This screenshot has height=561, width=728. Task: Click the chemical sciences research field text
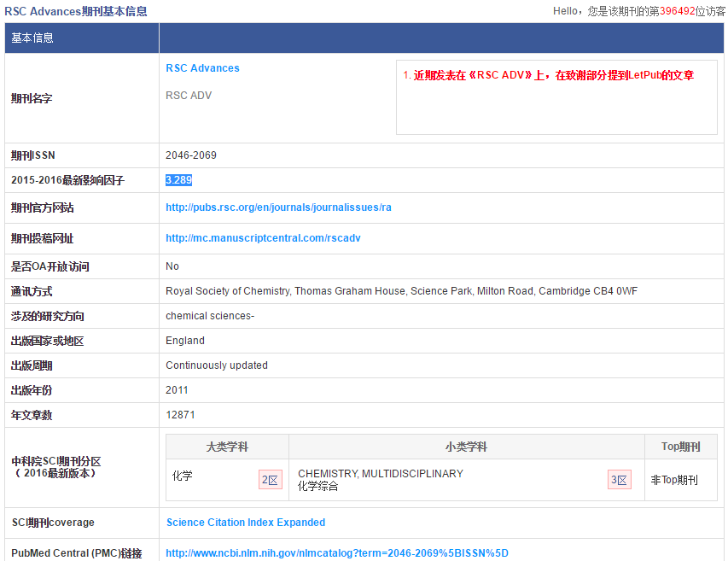point(210,316)
